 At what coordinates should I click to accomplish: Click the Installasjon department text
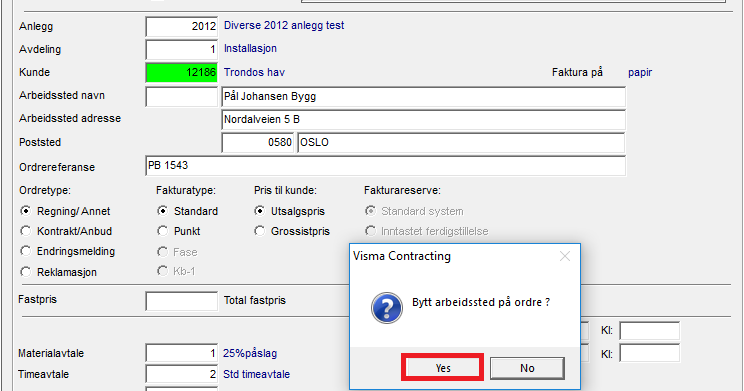(x=250, y=48)
